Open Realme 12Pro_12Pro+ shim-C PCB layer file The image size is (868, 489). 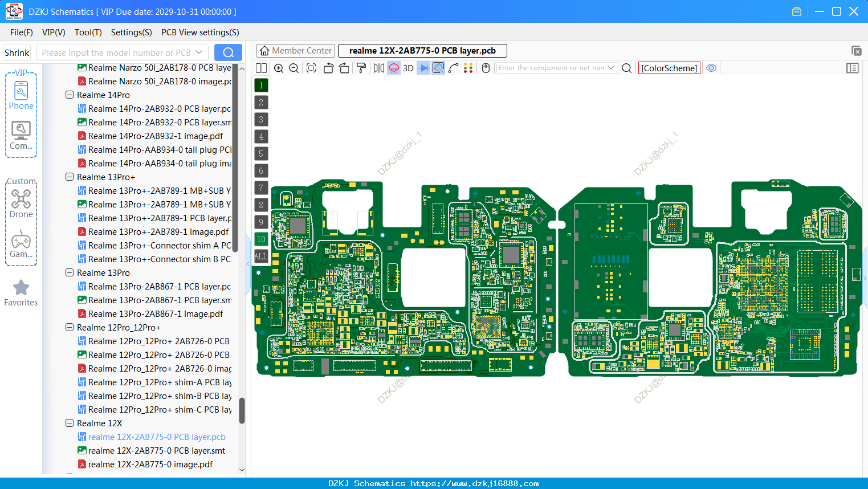(x=154, y=410)
